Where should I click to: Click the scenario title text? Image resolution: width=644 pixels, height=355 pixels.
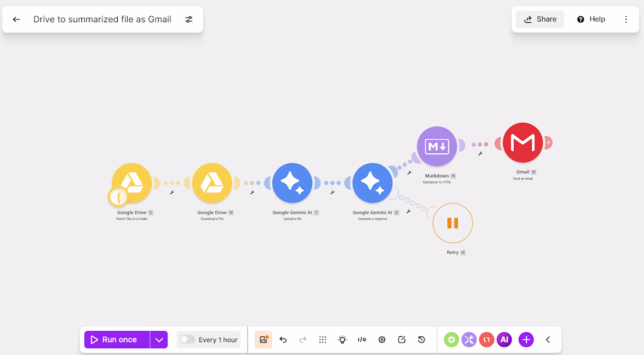pyautogui.click(x=102, y=19)
